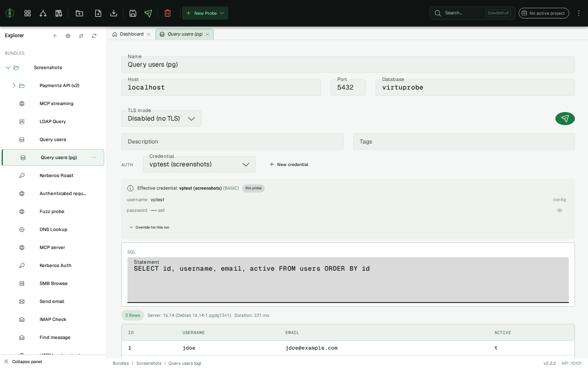Close the Query users (pg) tab
This screenshot has height=368, width=588.
207,34
